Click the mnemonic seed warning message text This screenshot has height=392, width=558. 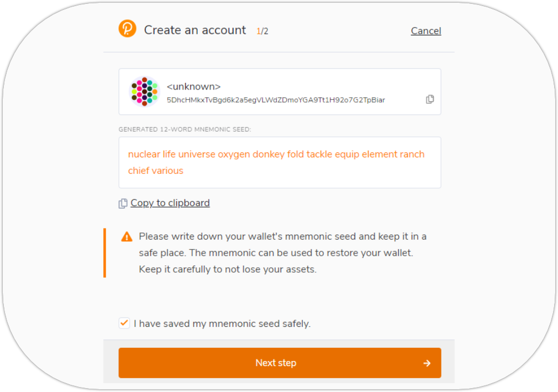tap(282, 253)
